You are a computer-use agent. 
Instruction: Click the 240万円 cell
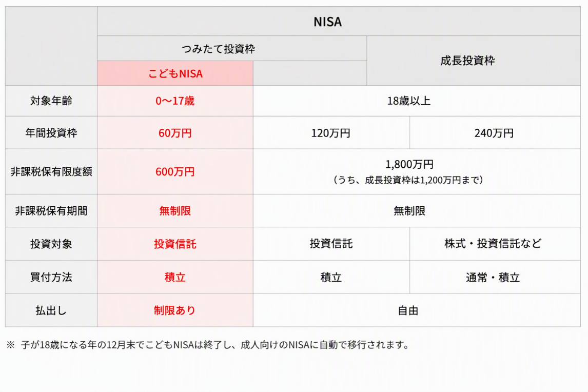(495, 133)
